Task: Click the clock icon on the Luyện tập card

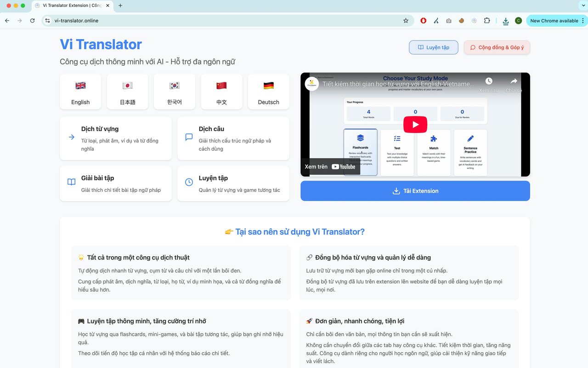Action: click(x=188, y=182)
